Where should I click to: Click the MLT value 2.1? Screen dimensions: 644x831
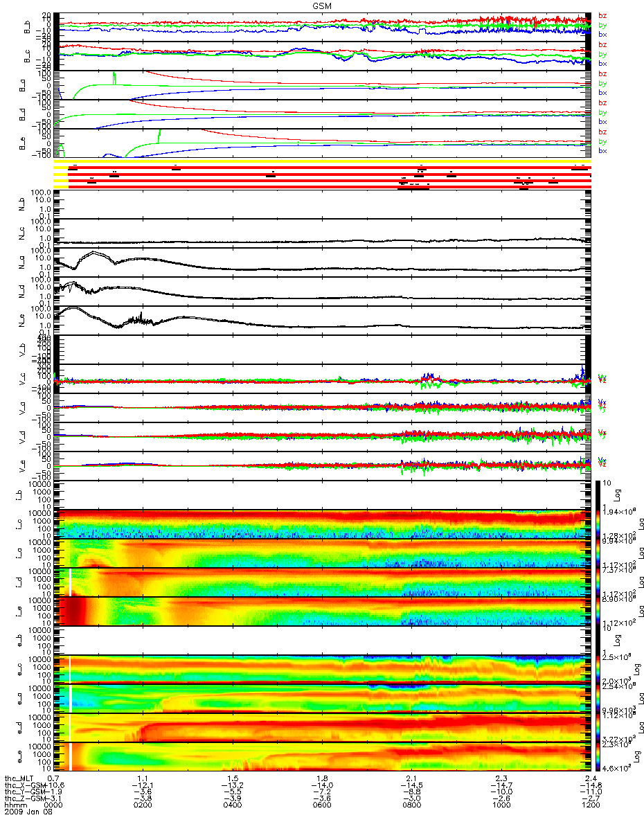point(413,779)
